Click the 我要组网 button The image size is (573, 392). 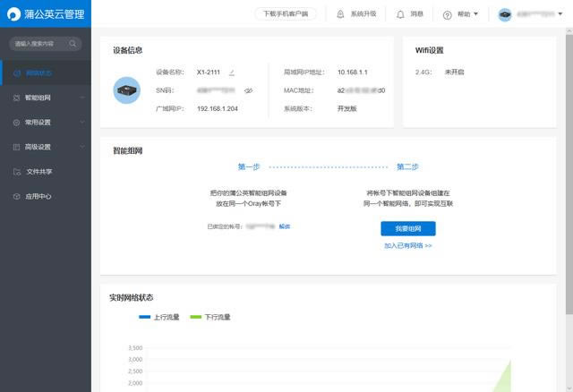(408, 229)
